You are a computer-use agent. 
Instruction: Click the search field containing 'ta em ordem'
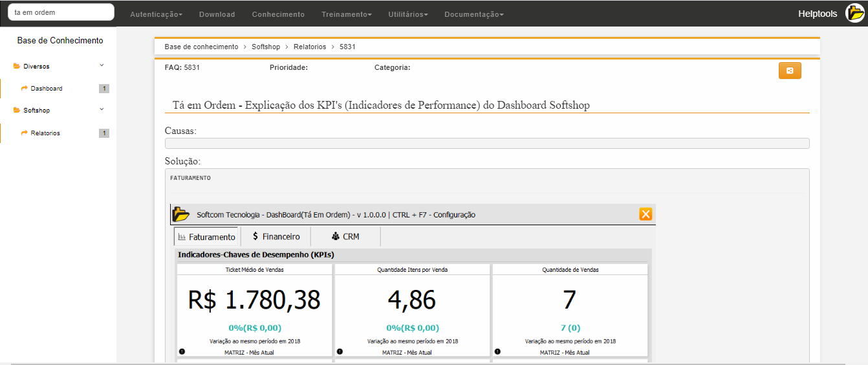tap(61, 12)
